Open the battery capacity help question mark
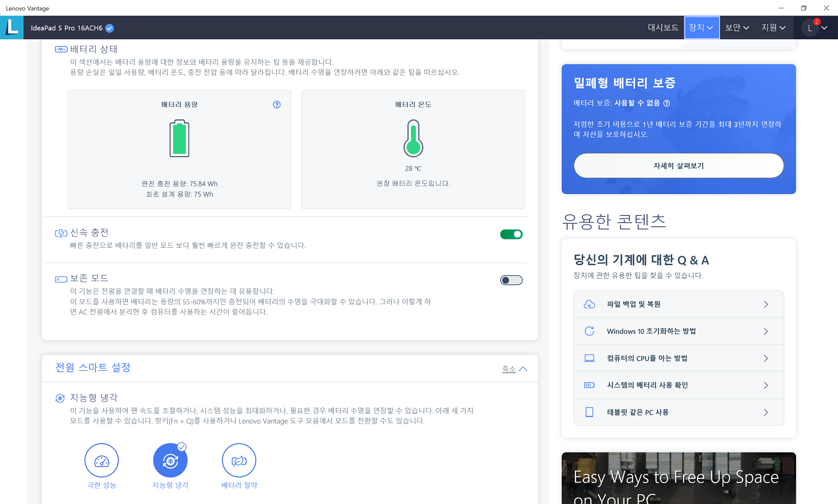Viewport: 838px width, 504px height. click(x=277, y=105)
